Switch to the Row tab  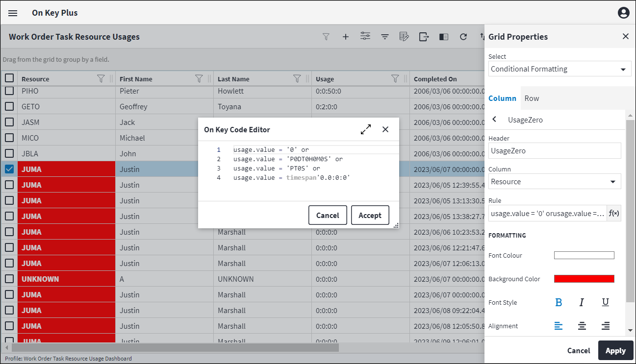[532, 98]
